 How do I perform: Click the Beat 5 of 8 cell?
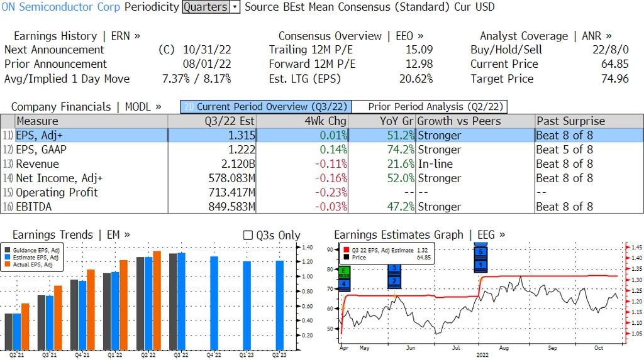click(x=564, y=150)
